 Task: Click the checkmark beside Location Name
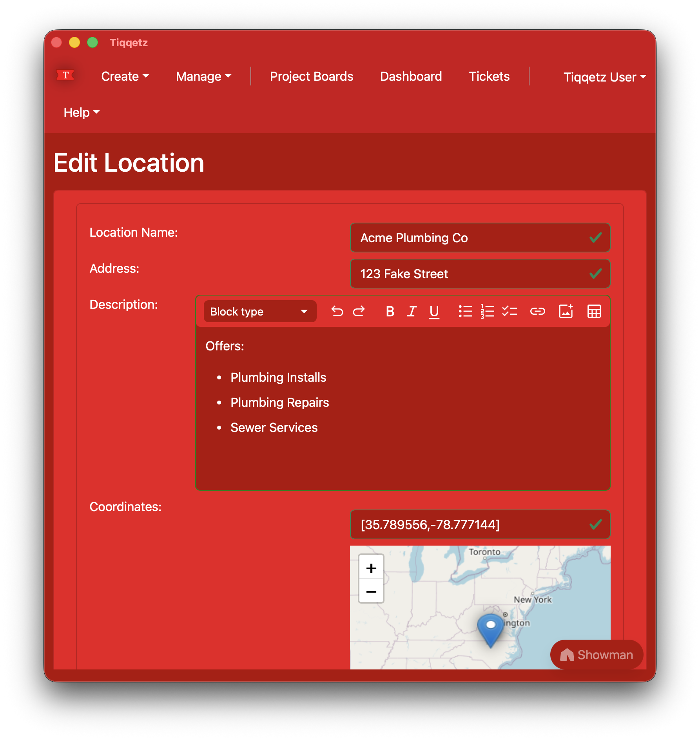point(595,237)
